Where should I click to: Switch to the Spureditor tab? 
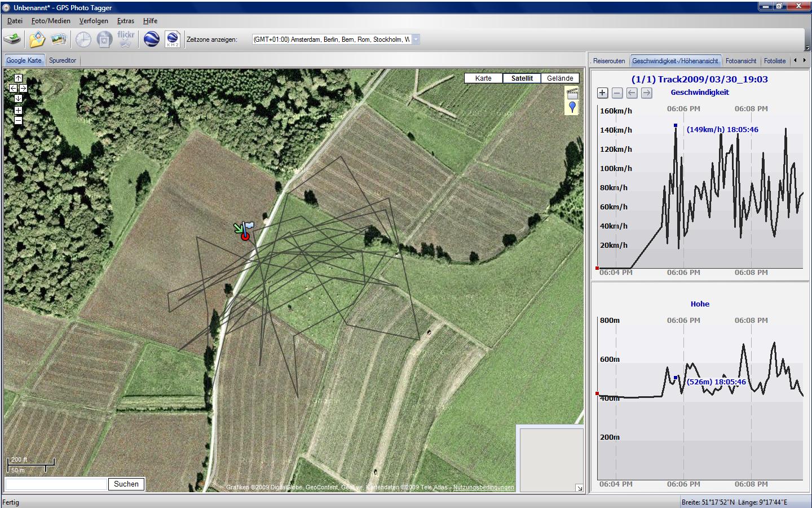pyautogui.click(x=63, y=60)
